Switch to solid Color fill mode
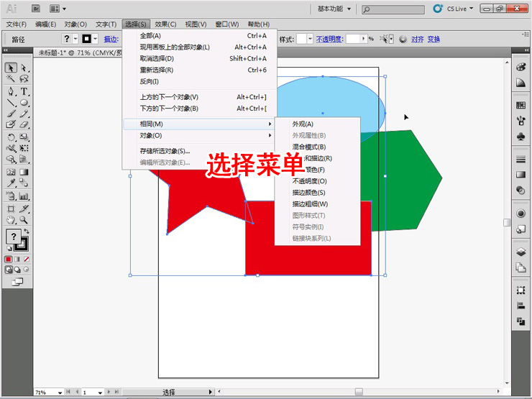The width and height of the screenshot is (532, 399). pyautogui.click(x=9, y=258)
